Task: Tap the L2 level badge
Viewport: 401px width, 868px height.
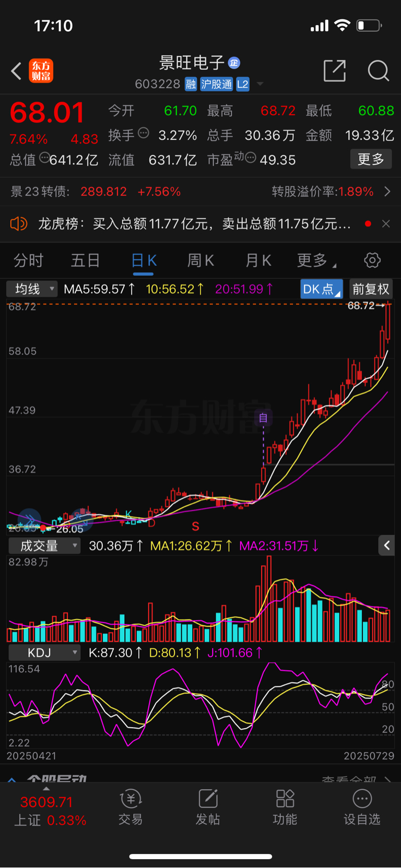Action: pos(243,84)
